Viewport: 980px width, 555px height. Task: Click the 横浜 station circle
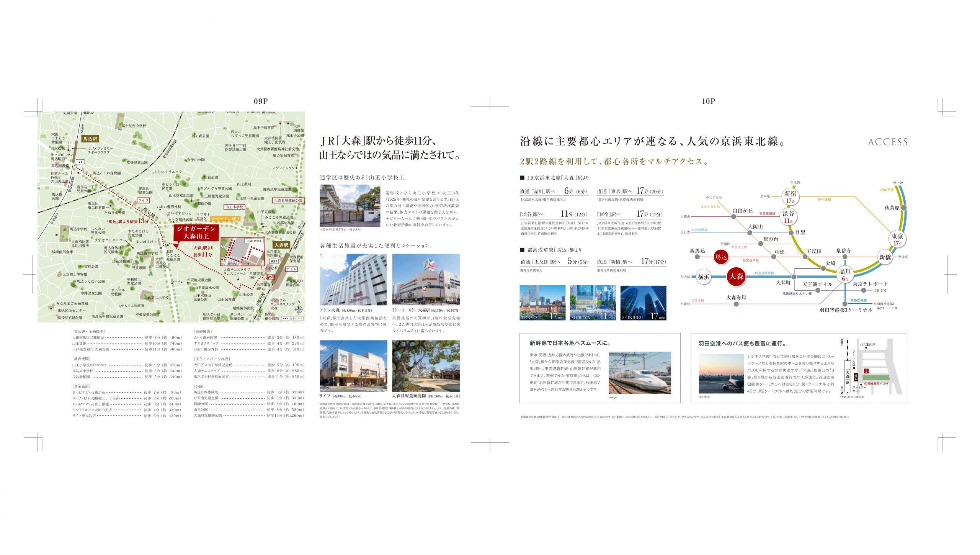click(704, 277)
